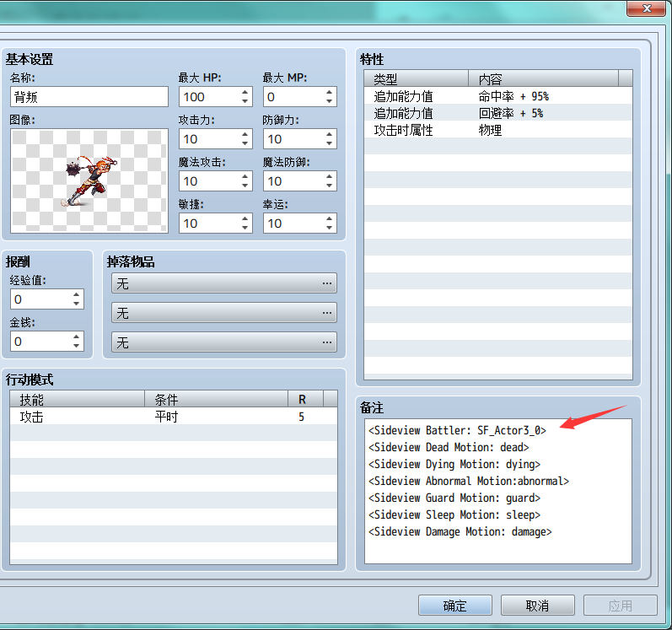Increase 攻击力 with its up arrow
672x630 pixels.
click(245, 134)
